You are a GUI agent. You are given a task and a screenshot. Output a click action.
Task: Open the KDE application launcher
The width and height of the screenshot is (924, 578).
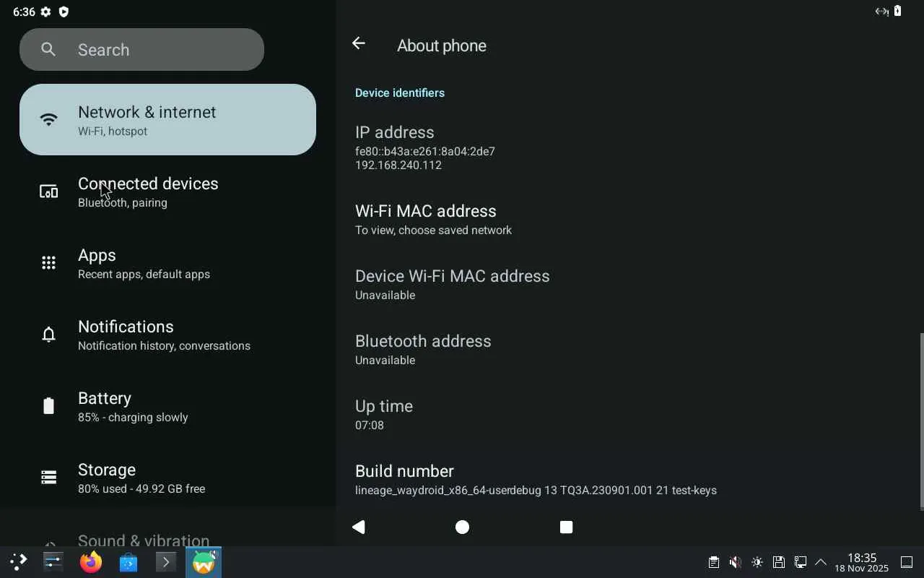tap(18, 562)
